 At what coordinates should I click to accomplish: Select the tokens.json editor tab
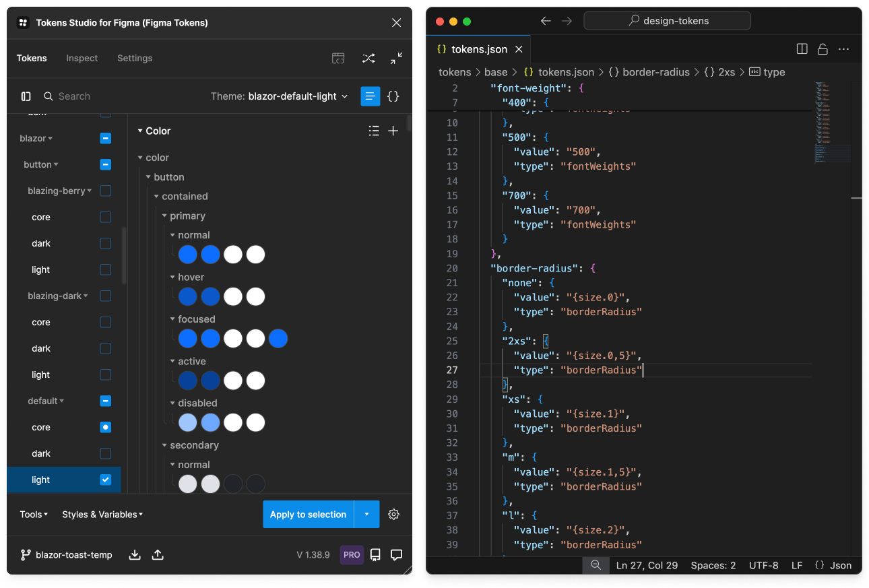pos(479,49)
